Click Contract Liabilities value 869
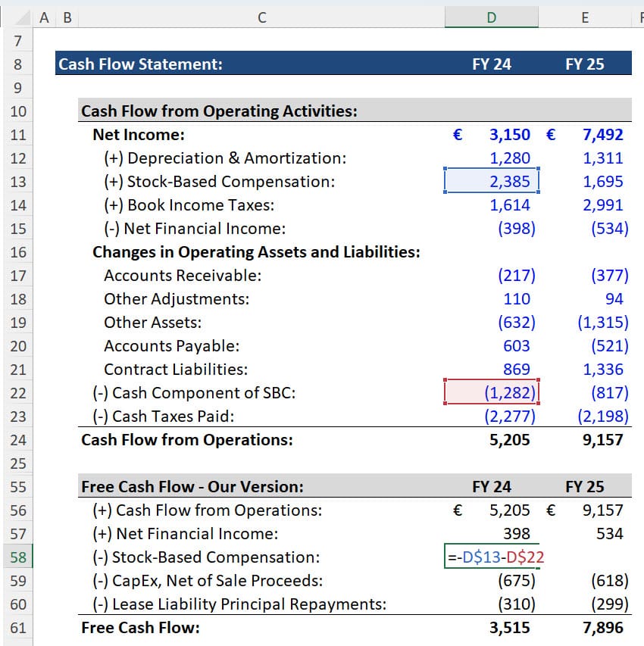 click(x=517, y=370)
